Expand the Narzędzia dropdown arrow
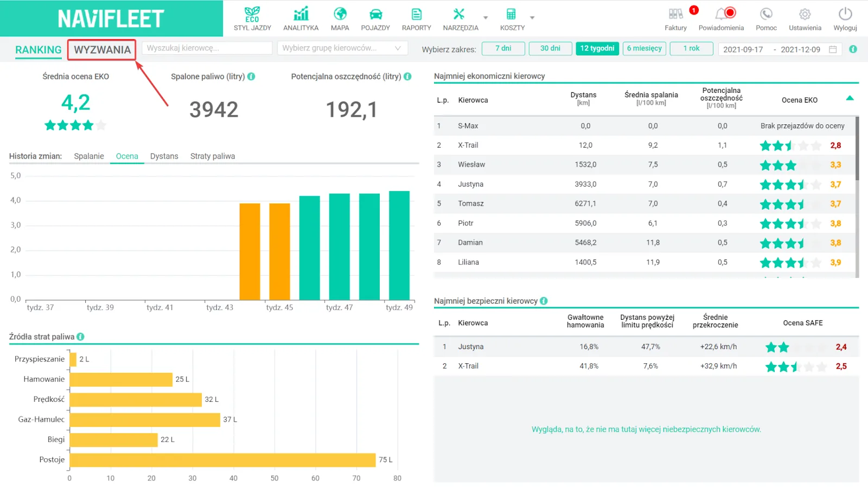Image resolution: width=868 pixels, height=493 pixels. point(486,17)
